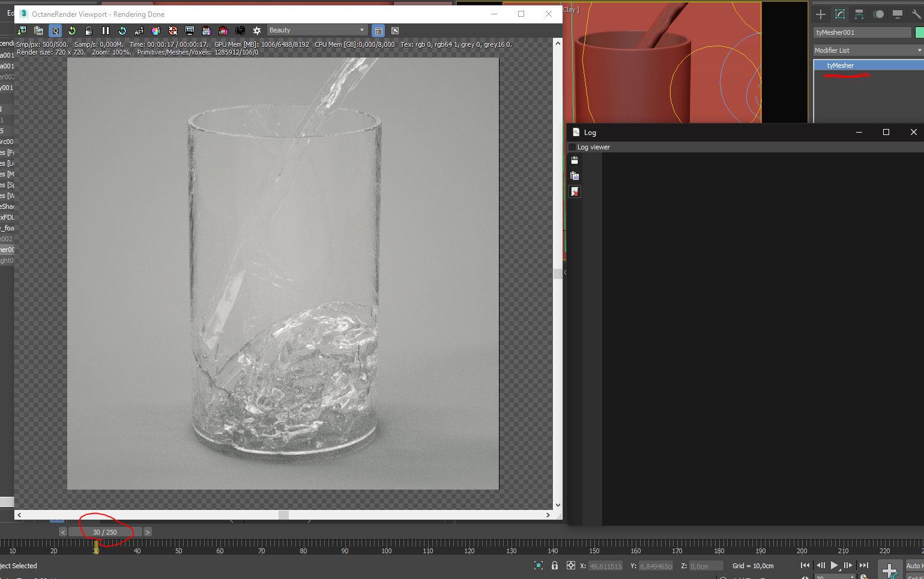Jump to the end frame of the animation

click(x=863, y=565)
